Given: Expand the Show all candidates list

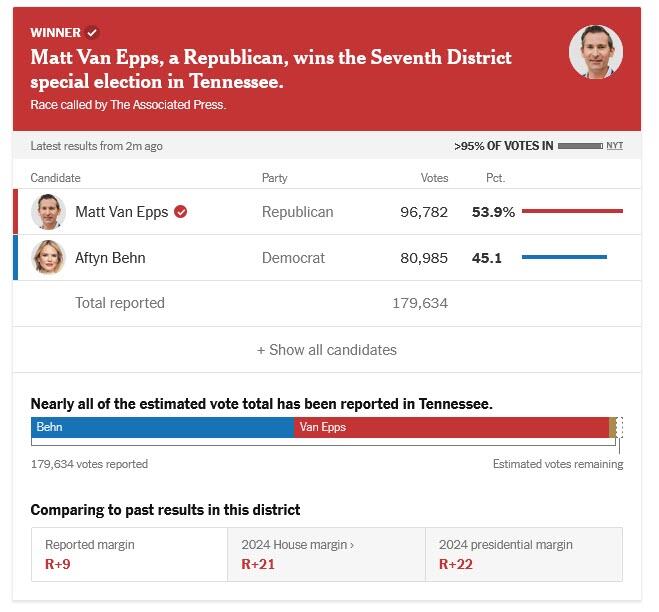Looking at the screenshot, I should 327,350.
